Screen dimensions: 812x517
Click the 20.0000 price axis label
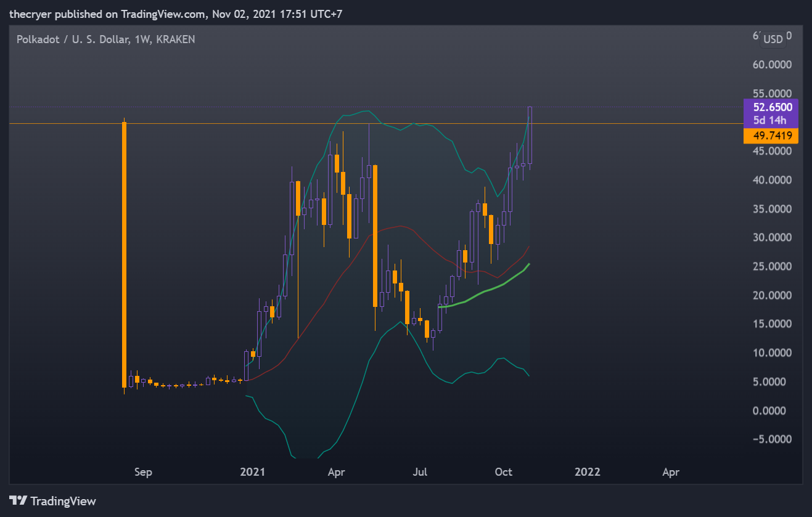click(772, 295)
